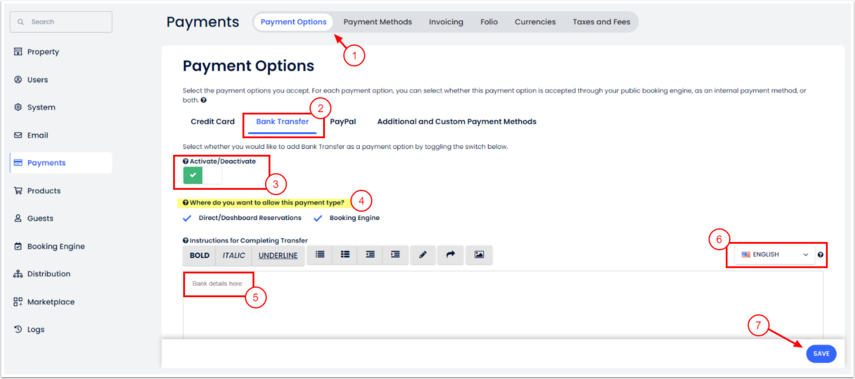The height and width of the screenshot is (379, 855).
Task: Click the Save button
Action: pyautogui.click(x=821, y=354)
